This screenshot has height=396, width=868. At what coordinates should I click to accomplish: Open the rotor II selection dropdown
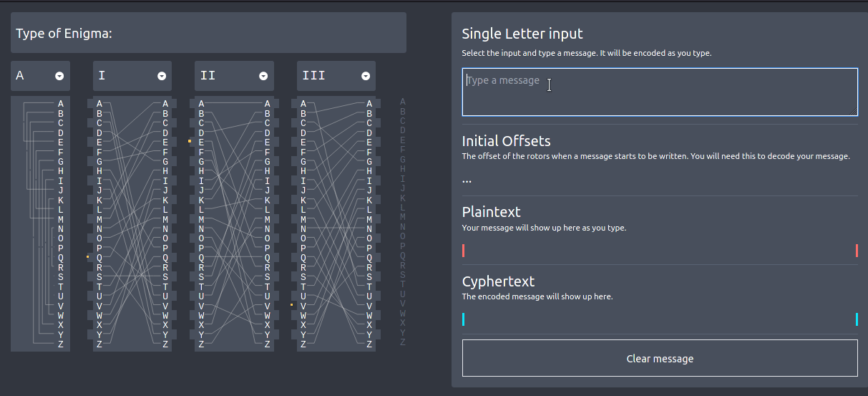click(x=234, y=75)
